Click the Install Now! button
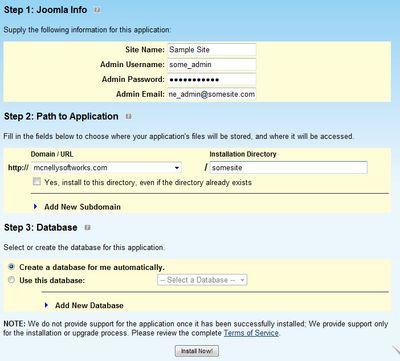The height and width of the screenshot is (361, 400). tap(197, 351)
